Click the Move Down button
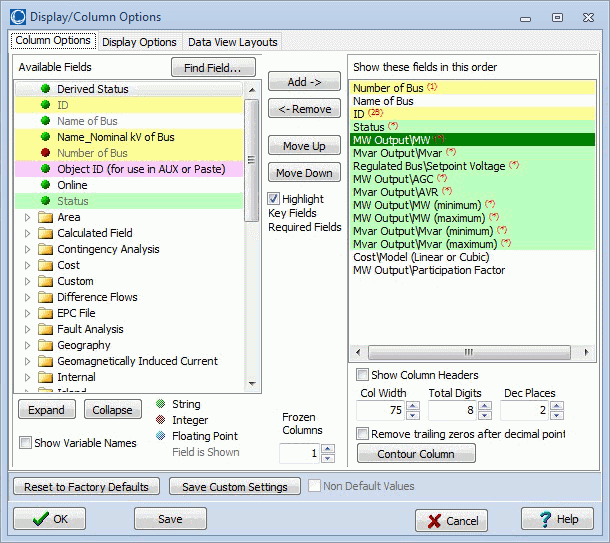The image size is (610, 543). click(x=304, y=173)
